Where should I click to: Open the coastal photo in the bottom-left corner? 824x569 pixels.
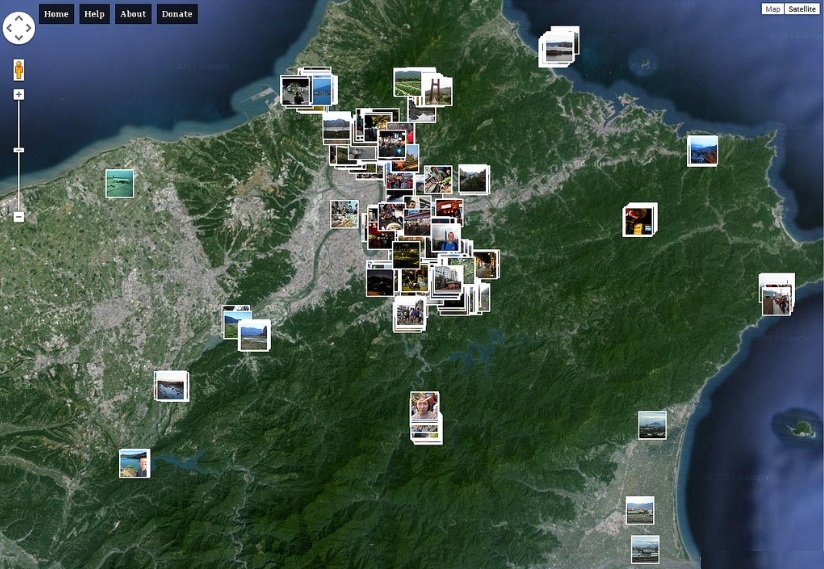134,463
